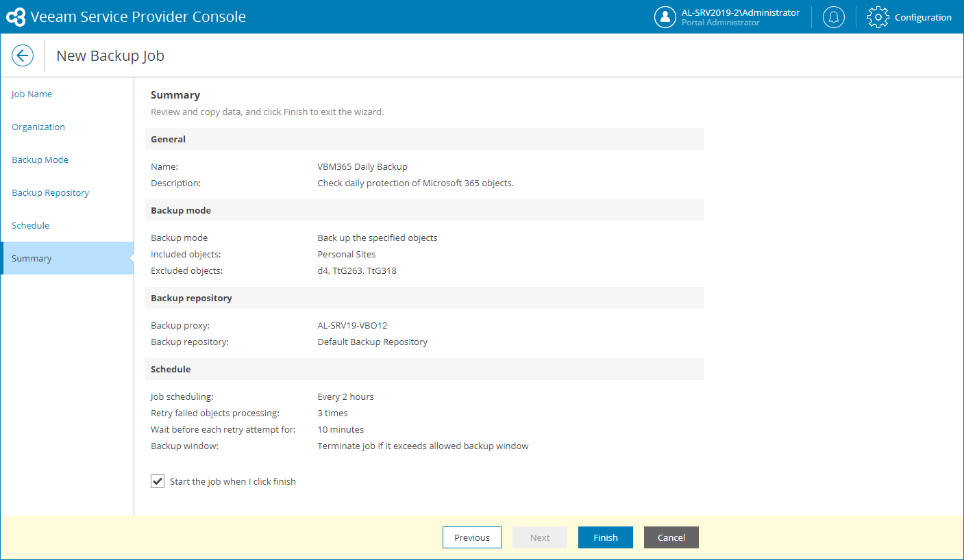Click the Configuration gear icon
The width and height of the screenshot is (964, 560).
click(878, 17)
